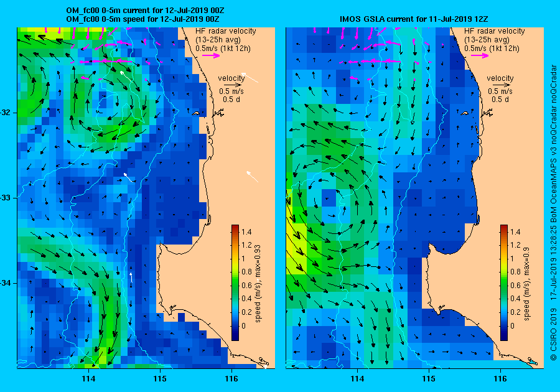
Task: Click longitude label 116 under left map
Action: [231, 379]
